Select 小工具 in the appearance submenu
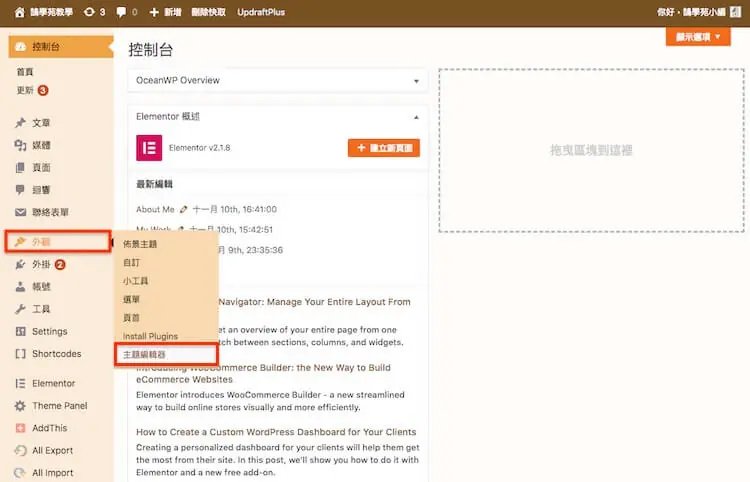Image resolution: width=750 pixels, height=482 pixels. point(135,281)
